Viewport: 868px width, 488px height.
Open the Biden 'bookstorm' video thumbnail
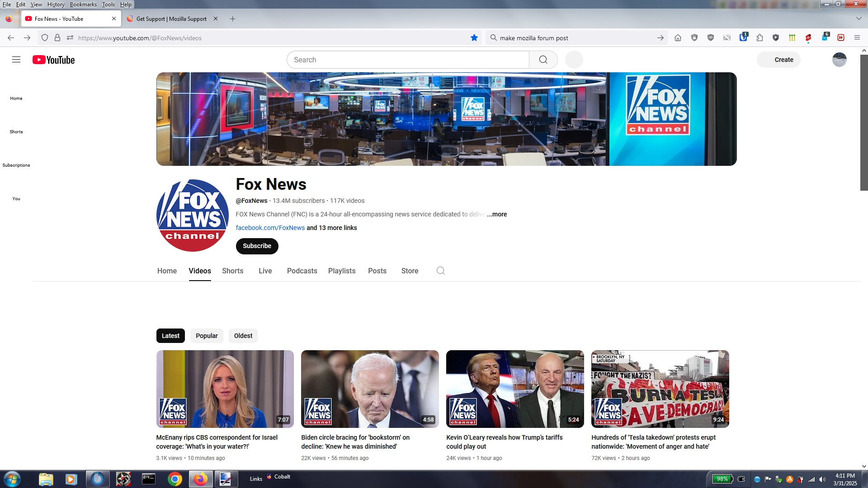(x=370, y=389)
